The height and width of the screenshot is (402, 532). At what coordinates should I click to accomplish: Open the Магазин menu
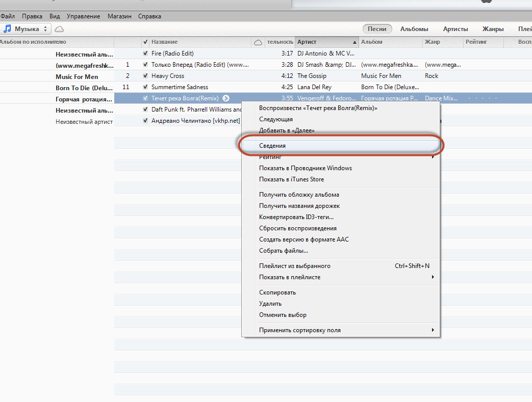pos(119,16)
